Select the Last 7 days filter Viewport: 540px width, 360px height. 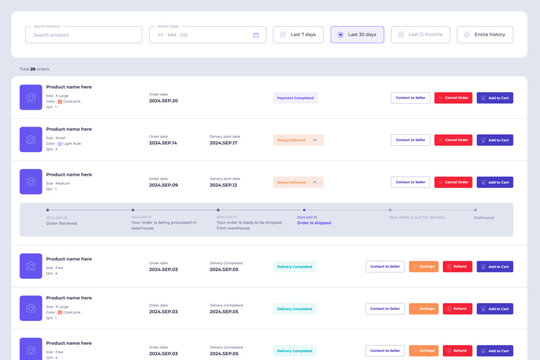click(298, 34)
